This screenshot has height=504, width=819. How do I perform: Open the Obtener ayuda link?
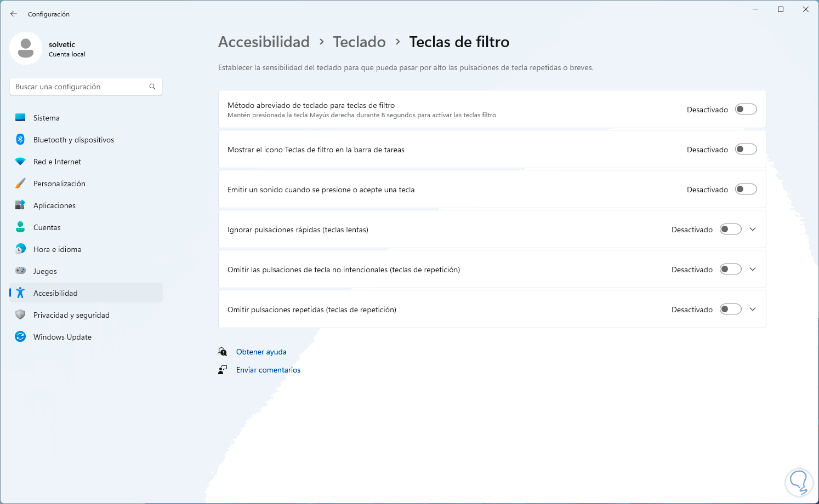click(x=261, y=352)
